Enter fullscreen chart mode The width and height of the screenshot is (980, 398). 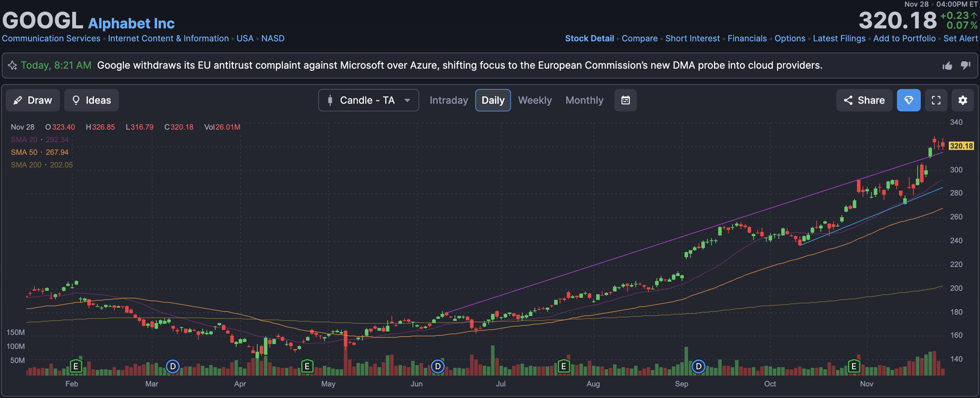pyautogui.click(x=935, y=100)
